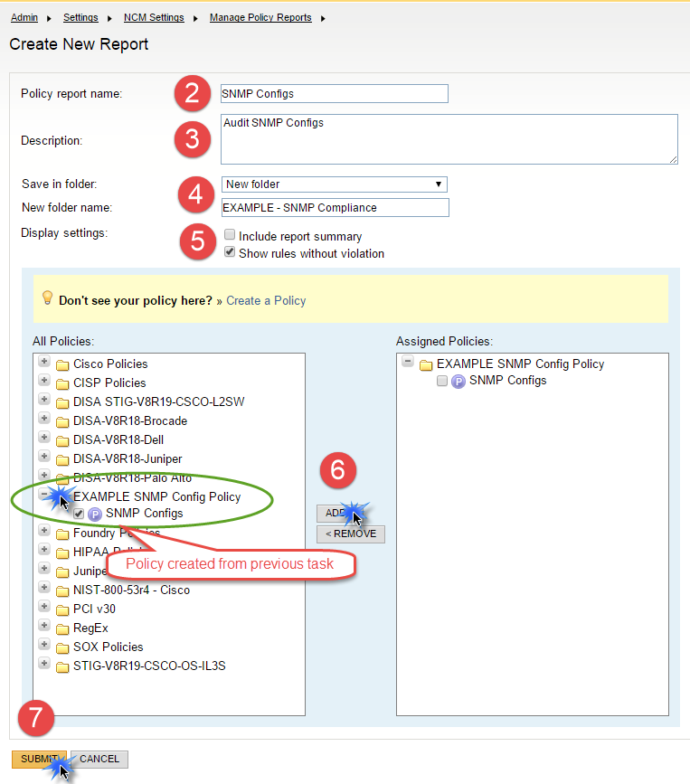Click the DISA STIG-V8R19-CSCO-L2SW folder icon
Screen dimensions: 690x784
[62, 403]
